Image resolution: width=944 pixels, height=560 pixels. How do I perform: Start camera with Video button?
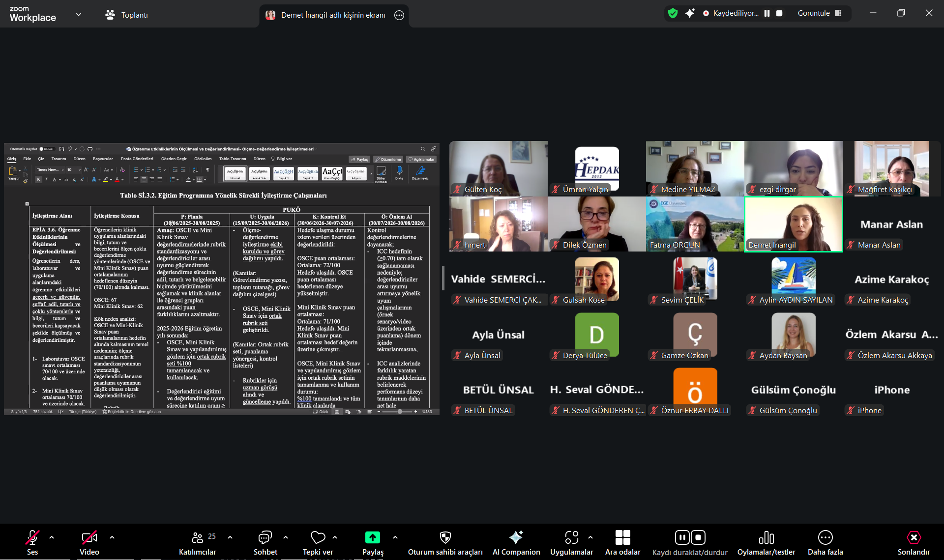(x=89, y=542)
